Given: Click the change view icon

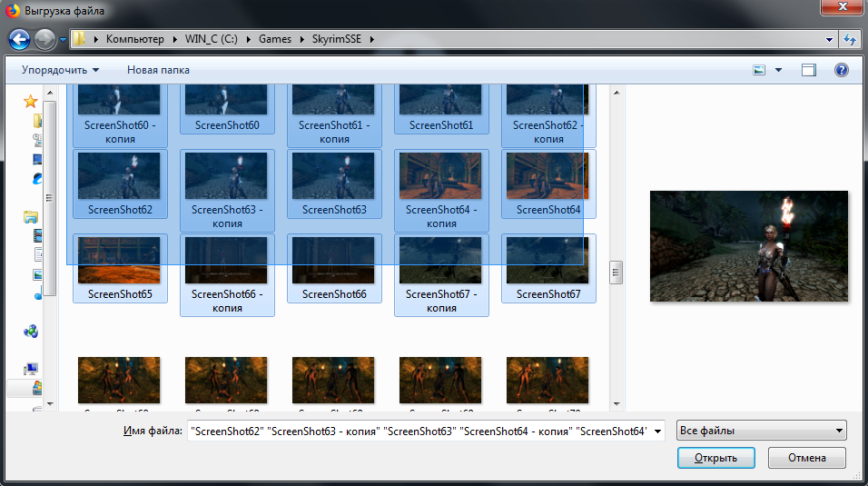Looking at the screenshot, I should (x=760, y=70).
